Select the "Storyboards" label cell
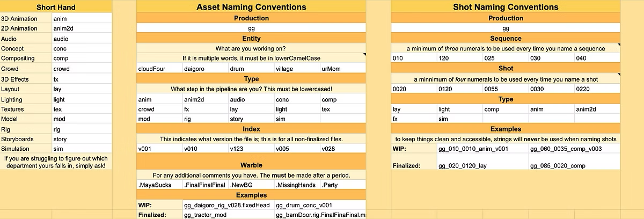 coord(26,139)
